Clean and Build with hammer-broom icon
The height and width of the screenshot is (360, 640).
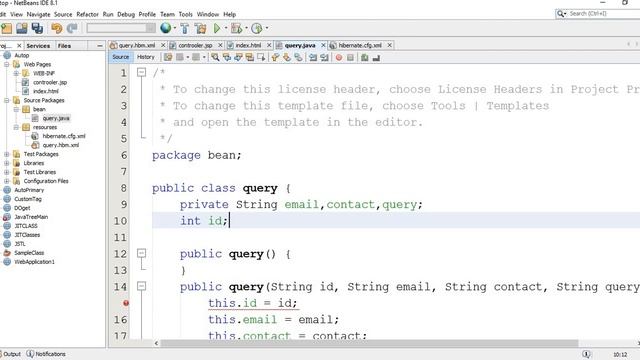click(x=200, y=28)
